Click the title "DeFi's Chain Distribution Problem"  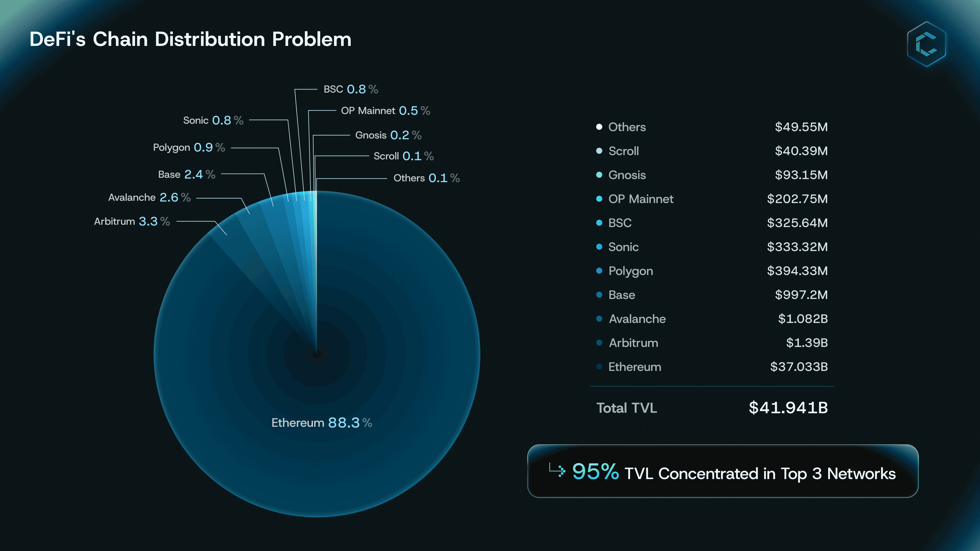click(x=191, y=39)
